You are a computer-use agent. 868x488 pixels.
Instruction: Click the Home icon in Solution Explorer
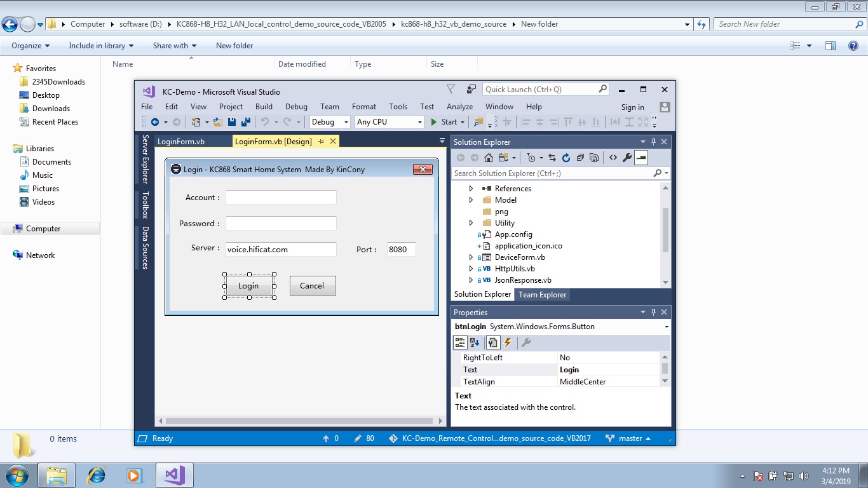pos(489,158)
